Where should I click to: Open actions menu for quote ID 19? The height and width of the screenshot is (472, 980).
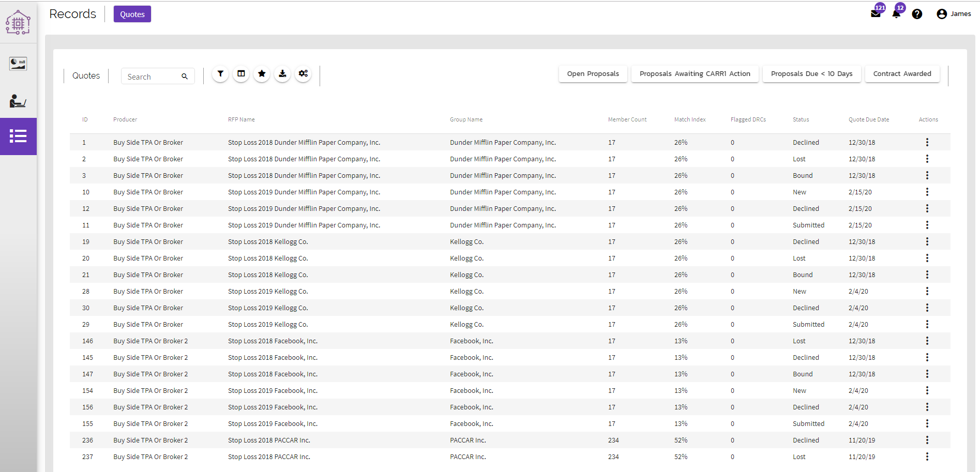pos(927,241)
